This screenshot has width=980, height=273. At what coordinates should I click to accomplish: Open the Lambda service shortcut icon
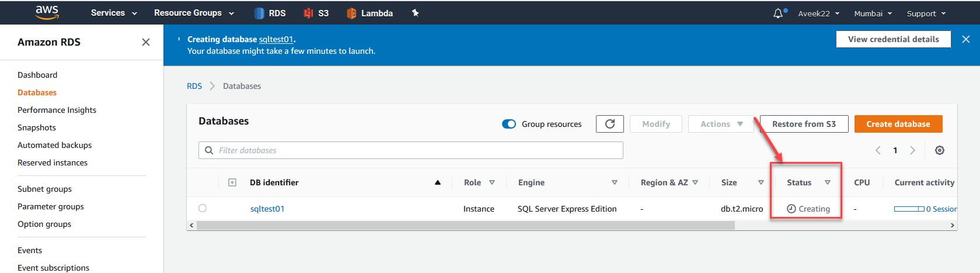(x=351, y=13)
